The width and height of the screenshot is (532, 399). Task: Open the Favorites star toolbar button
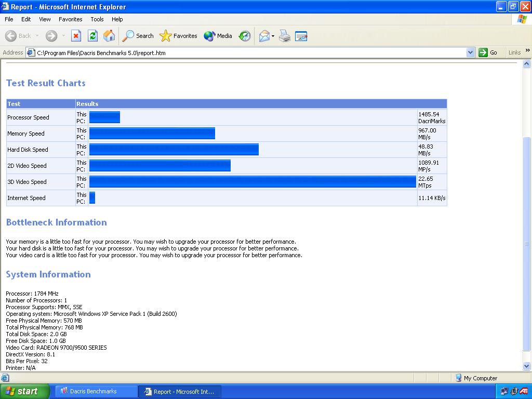[179, 36]
